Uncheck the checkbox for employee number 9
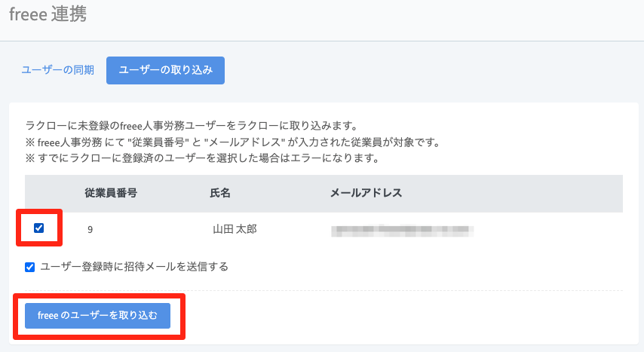The width and height of the screenshot is (644, 352). click(x=38, y=228)
